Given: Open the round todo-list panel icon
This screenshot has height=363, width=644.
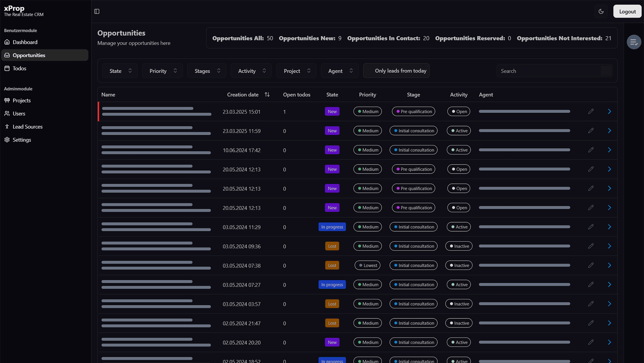Looking at the screenshot, I should [634, 42].
